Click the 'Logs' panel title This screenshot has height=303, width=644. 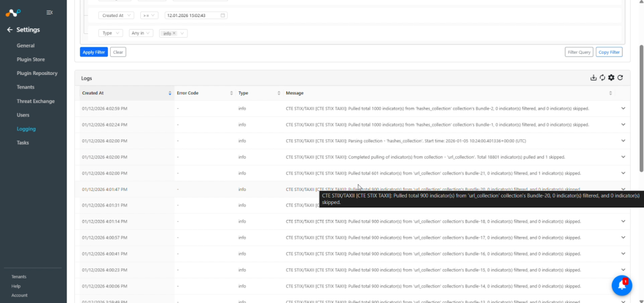click(87, 78)
